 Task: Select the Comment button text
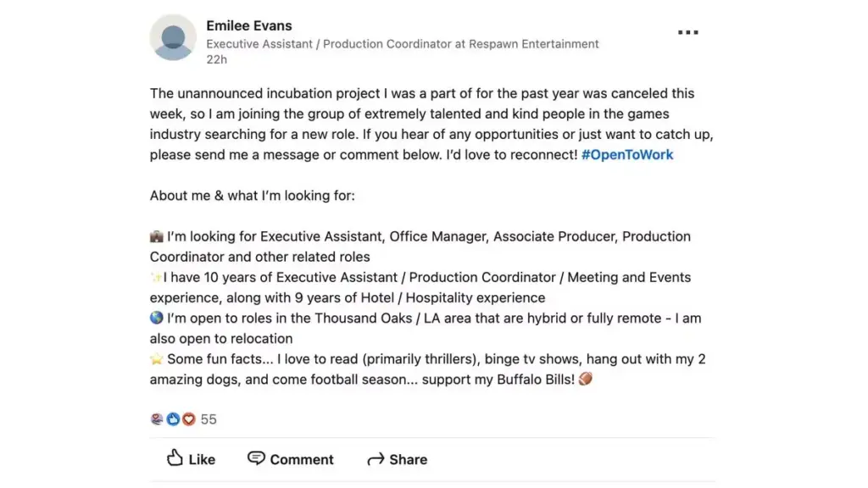tap(302, 460)
